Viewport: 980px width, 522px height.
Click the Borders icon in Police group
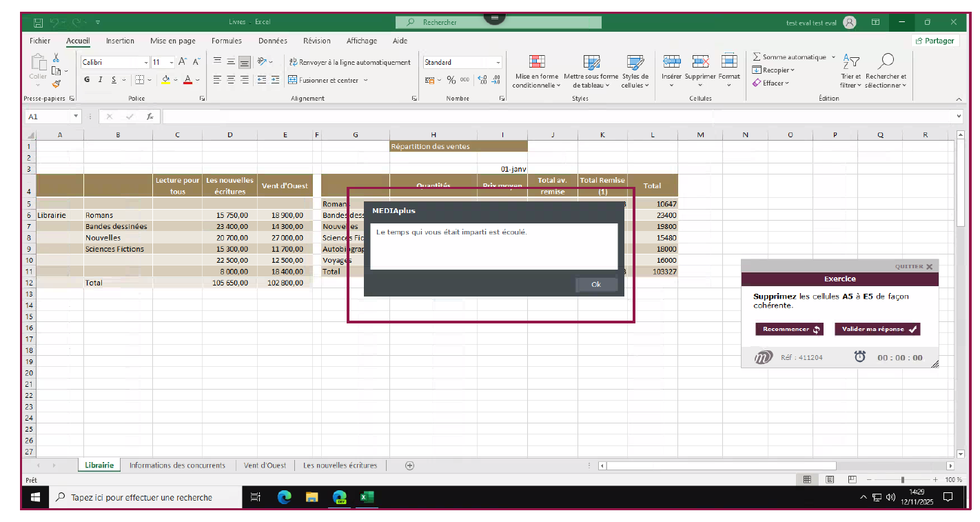[x=140, y=80]
